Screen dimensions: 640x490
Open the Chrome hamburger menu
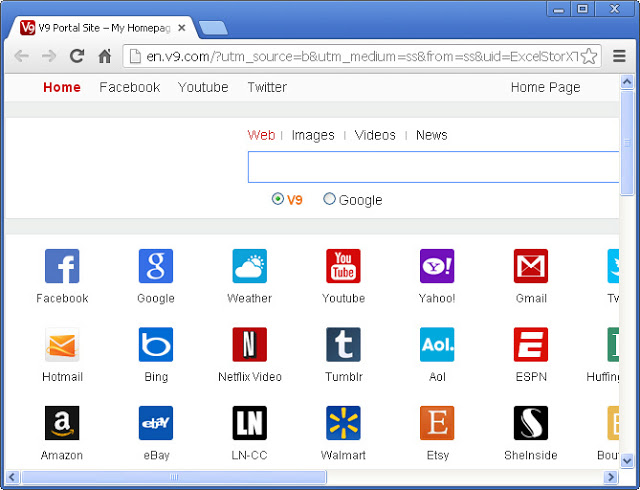pyautogui.click(x=619, y=56)
